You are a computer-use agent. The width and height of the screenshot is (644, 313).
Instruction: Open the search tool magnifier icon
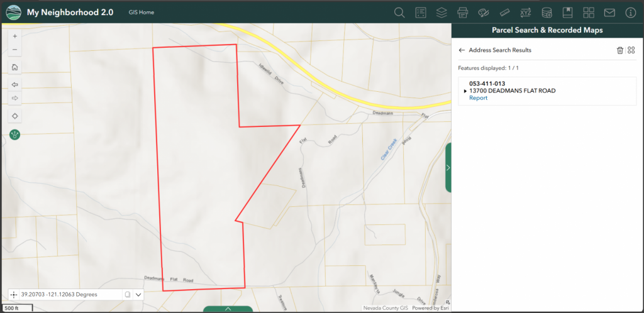point(399,13)
